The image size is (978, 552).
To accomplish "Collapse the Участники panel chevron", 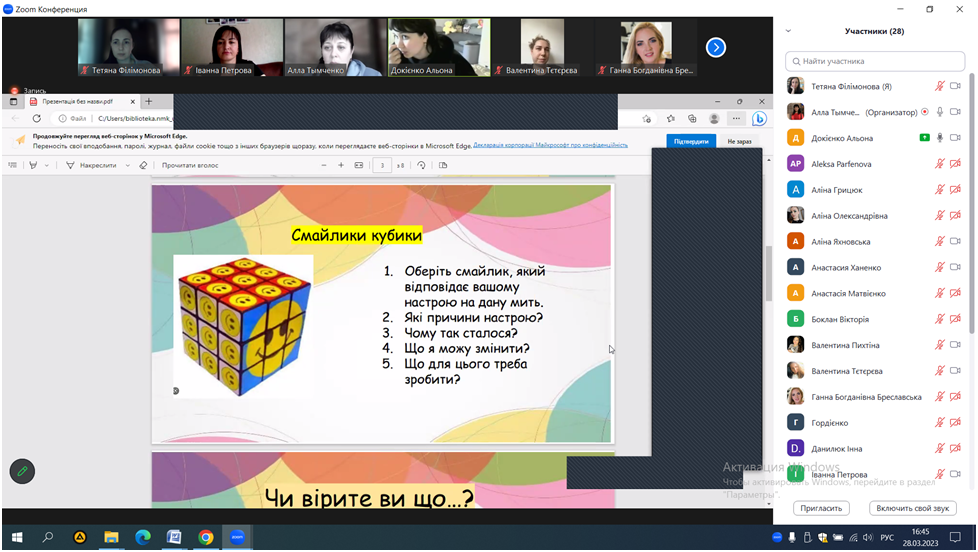I will [788, 31].
